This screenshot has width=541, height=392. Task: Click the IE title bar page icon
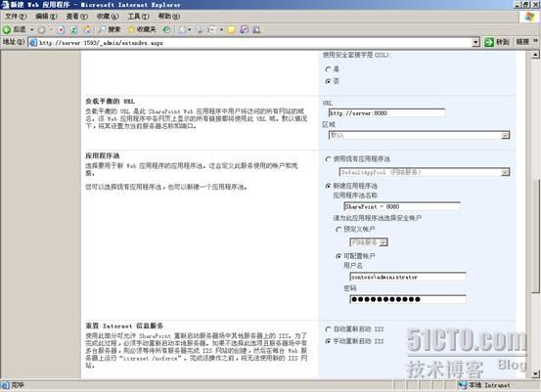[x=5, y=5]
